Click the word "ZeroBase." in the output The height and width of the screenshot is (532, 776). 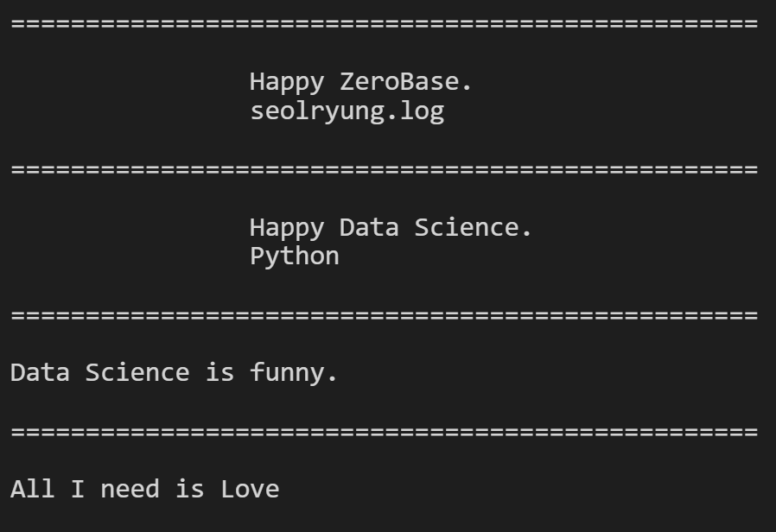[406, 83]
